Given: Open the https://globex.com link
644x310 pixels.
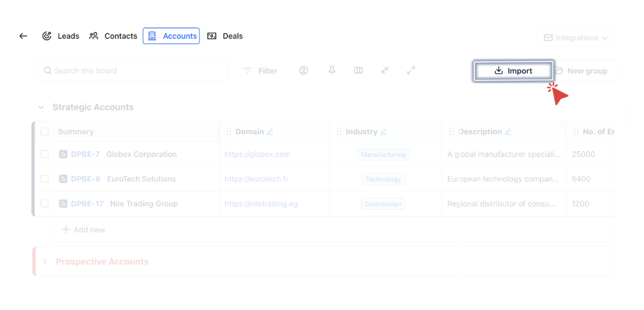Looking at the screenshot, I should (257, 154).
